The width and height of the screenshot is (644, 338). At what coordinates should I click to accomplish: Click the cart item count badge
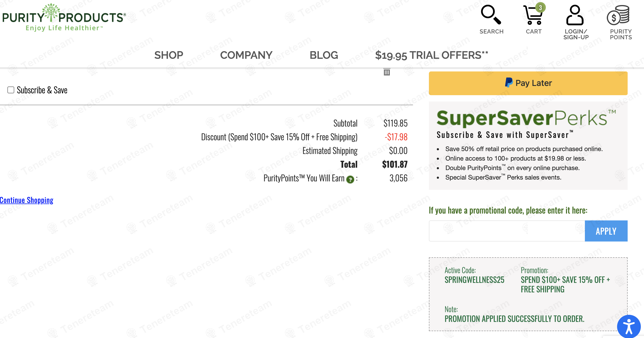pyautogui.click(x=540, y=8)
